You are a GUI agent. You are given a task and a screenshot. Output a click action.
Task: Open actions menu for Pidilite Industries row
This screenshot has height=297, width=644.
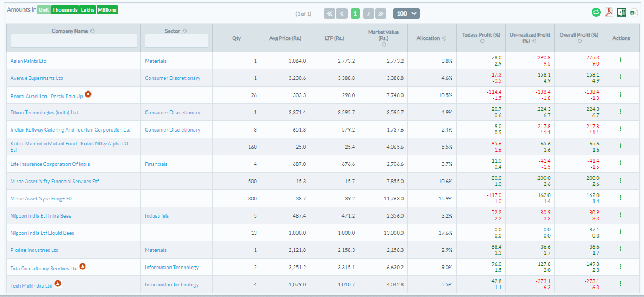(620, 249)
